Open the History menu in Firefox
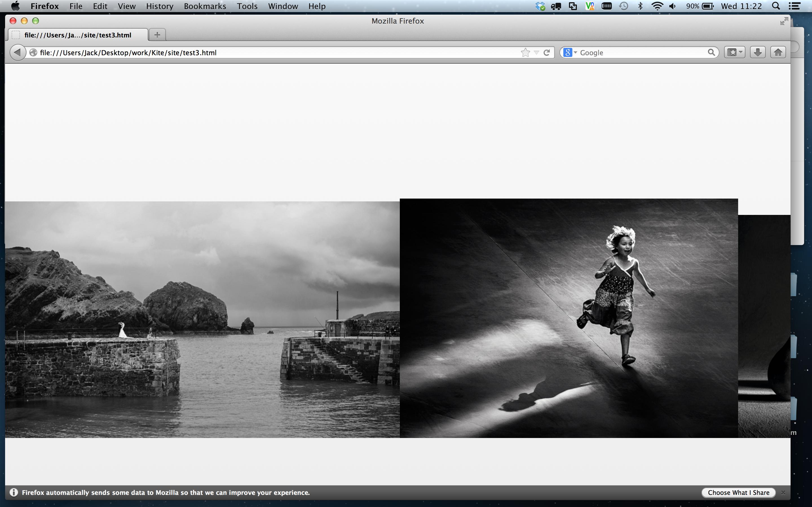Screen dimensions: 812x507 click(160, 6)
